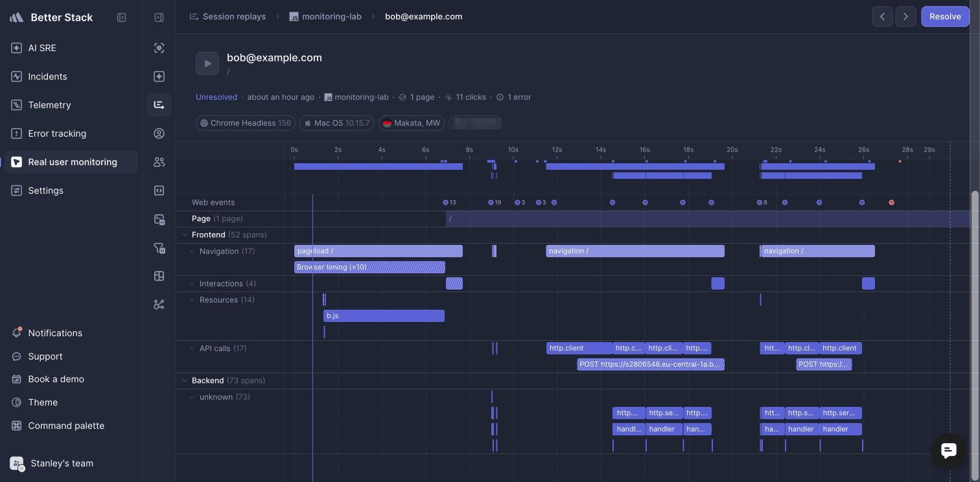Collapse the Resources row group

tap(192, 300)
